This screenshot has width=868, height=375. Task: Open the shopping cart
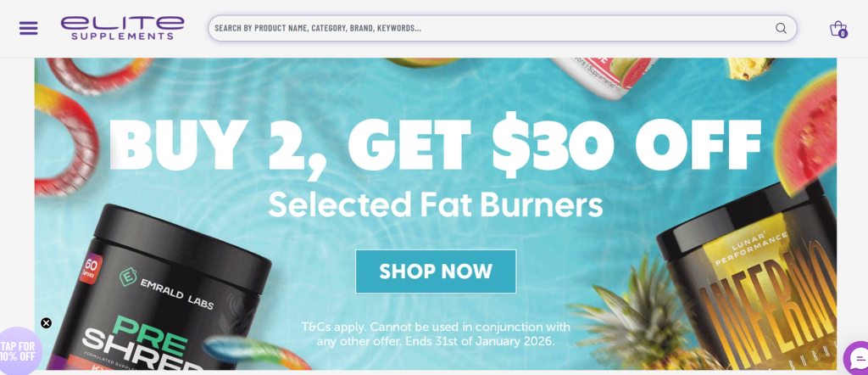tap(837, 28)
